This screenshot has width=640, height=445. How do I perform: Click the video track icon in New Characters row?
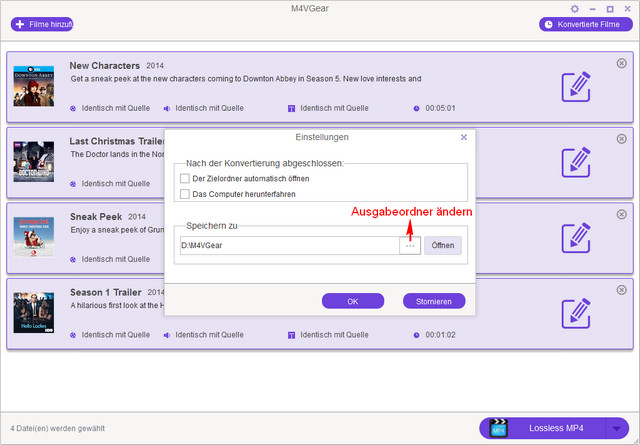pyautogui.click(x=73, y=109)
